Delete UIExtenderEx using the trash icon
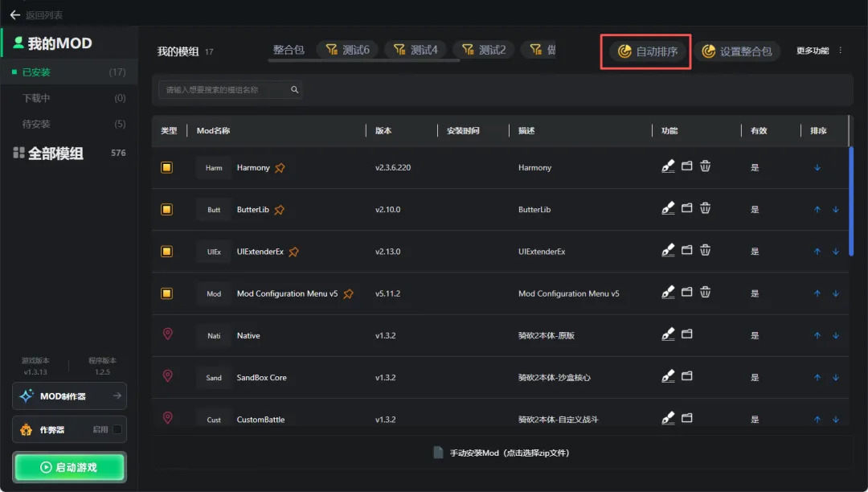Image resolution: width=868 pixels, height=492 pixels. coord(705,250)
